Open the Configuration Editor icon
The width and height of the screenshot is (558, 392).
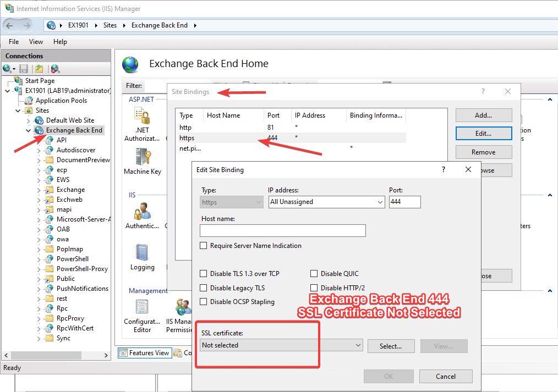tap(142, 307)
